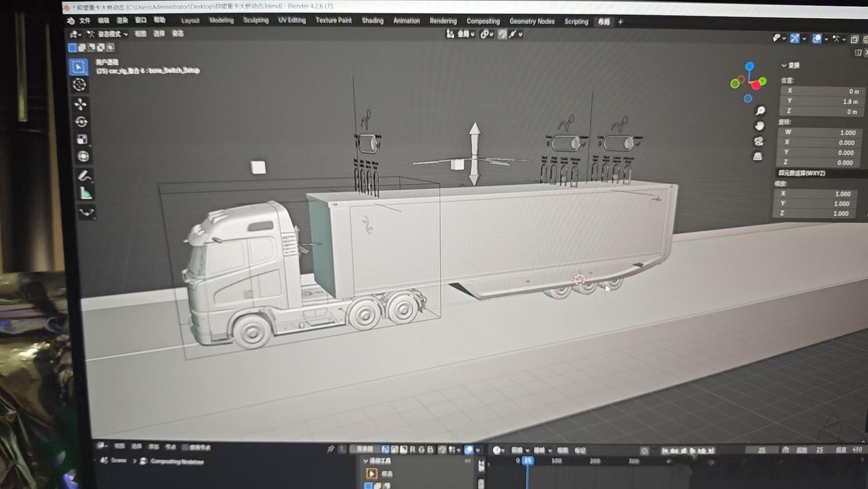868x489 pixels.
Task: Click frame 100 on the timeline
Action: point(556,461)
